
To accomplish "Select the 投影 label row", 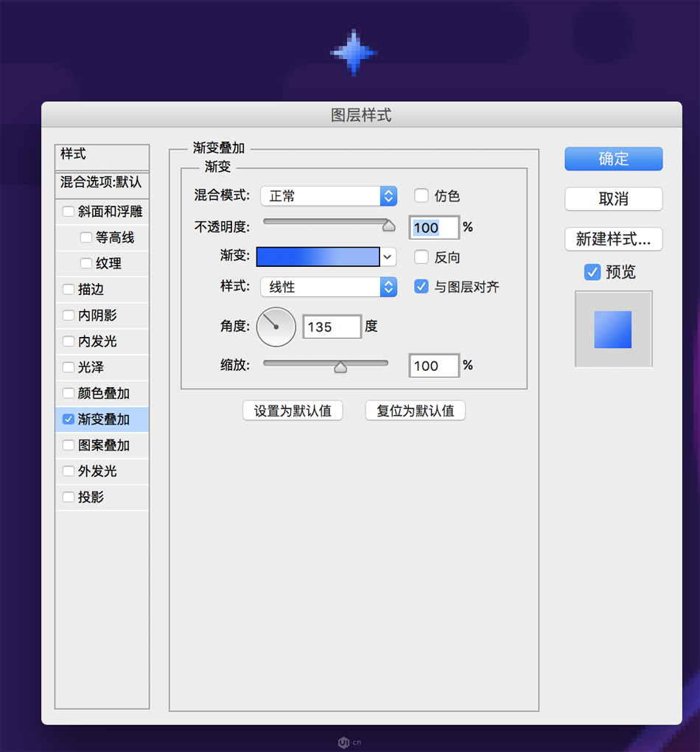I will click(102, 497).
